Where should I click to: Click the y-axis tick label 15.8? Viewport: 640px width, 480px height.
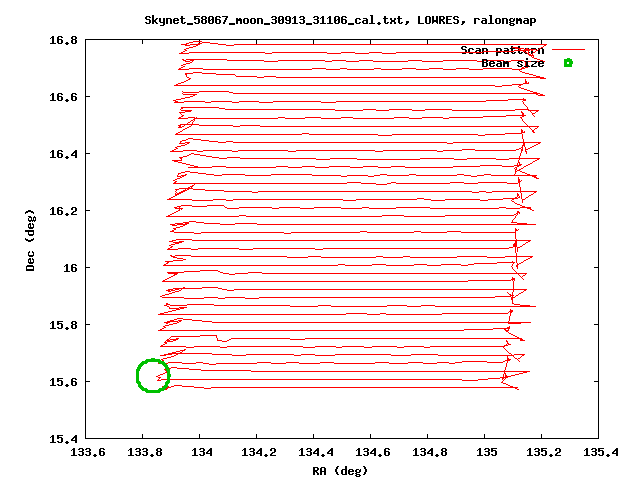pyautogui.click(x=63, y=325)
